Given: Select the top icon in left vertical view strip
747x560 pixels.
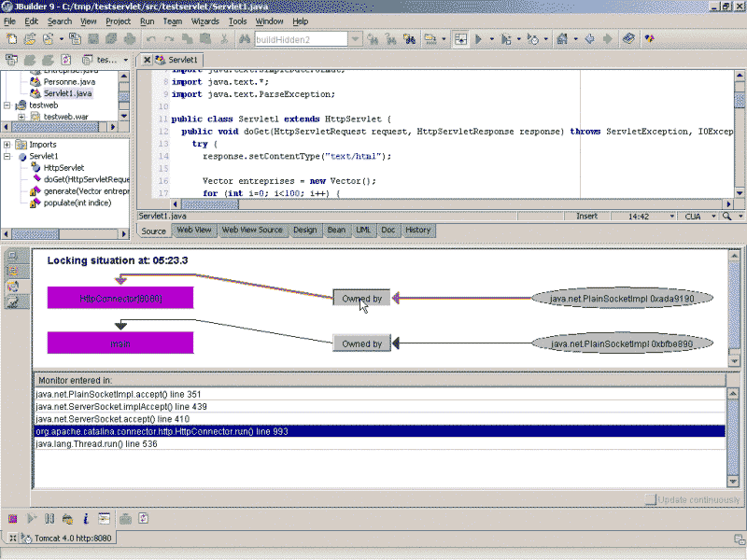Looking at the screenshot, I should coord(12,256).
